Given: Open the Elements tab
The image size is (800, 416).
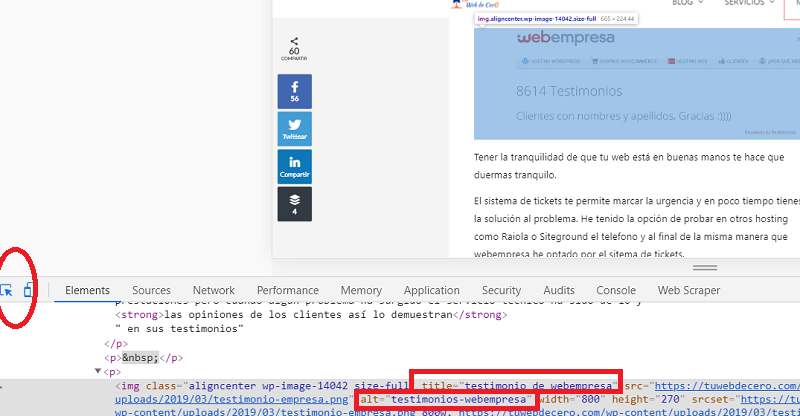Looking at the screenshot, I should coord(87,290).
